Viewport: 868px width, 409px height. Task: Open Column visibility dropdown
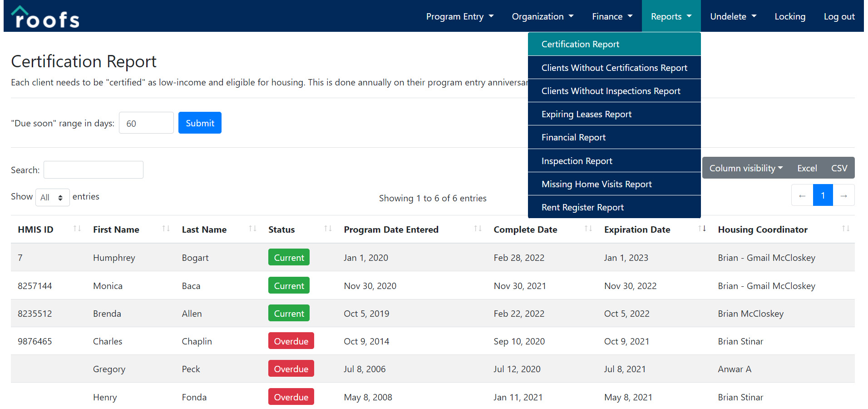click(x=746, y=168)
